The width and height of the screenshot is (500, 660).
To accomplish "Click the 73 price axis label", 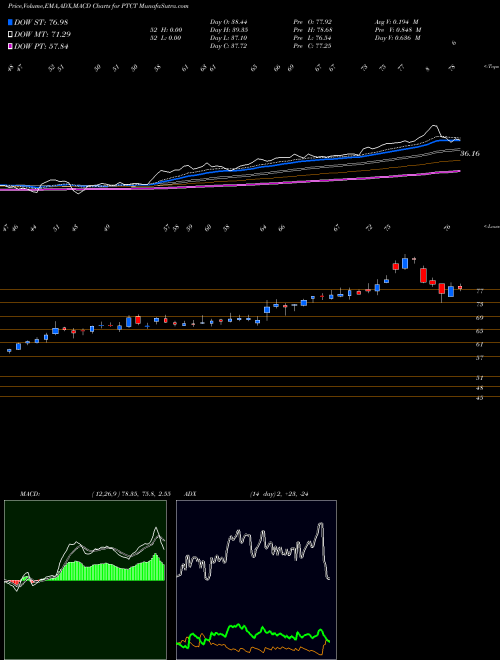I will click(479, 304).
